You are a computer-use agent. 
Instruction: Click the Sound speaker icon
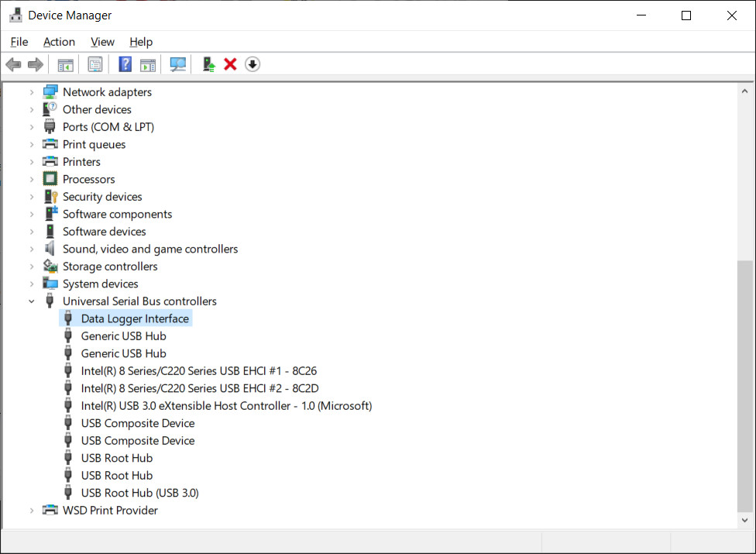(x=50, y=249)
